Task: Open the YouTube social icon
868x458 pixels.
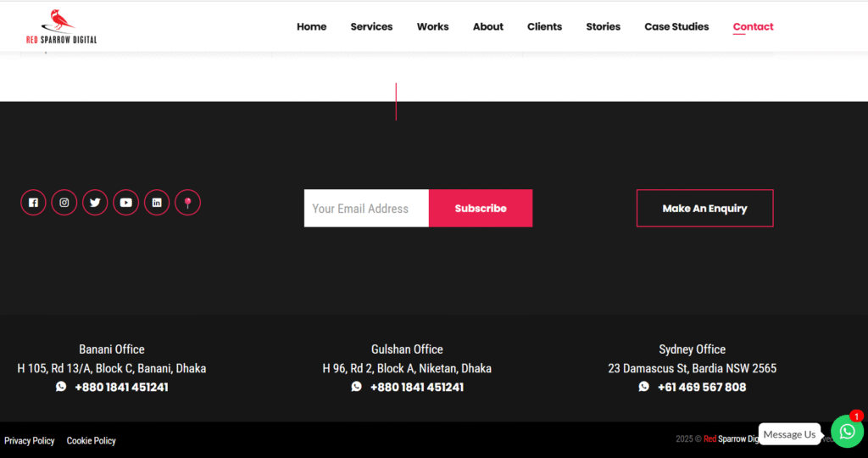Action: [126, 203]
